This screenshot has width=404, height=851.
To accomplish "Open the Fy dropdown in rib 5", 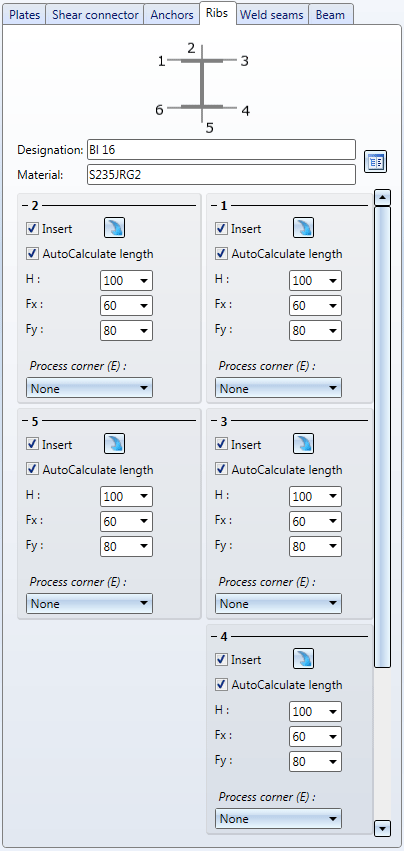I will click(x=127, y=547).
